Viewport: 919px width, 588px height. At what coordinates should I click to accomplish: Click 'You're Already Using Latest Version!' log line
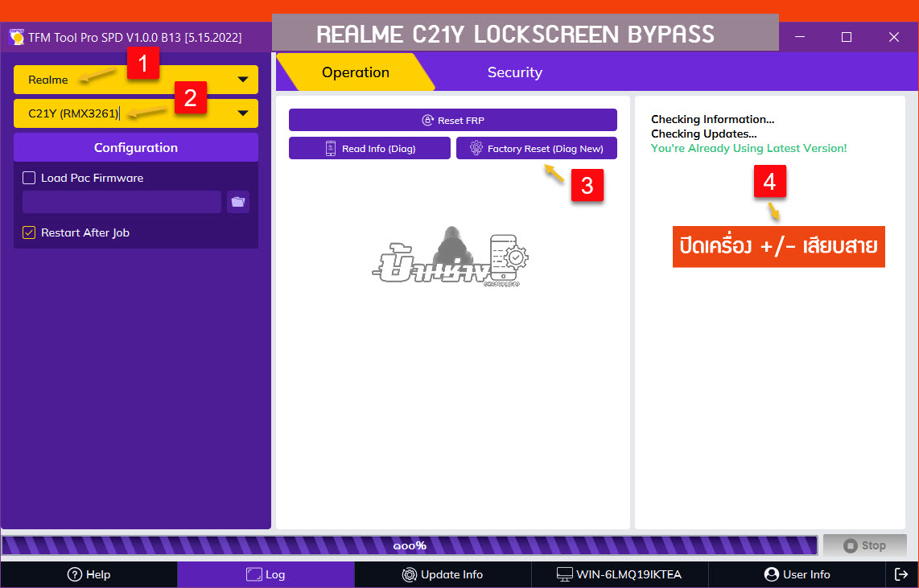click(x=748, y=148)
